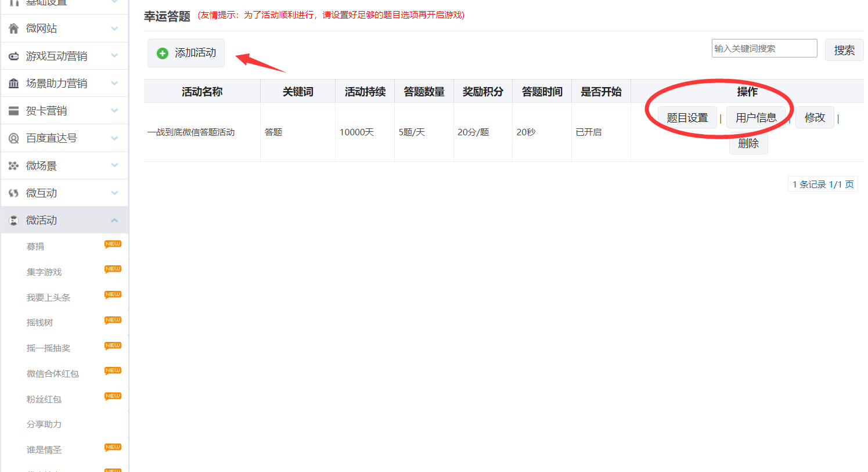868x472 pixels.
Task: Click the card icon beside 贺卡营销
Action: 14,111
